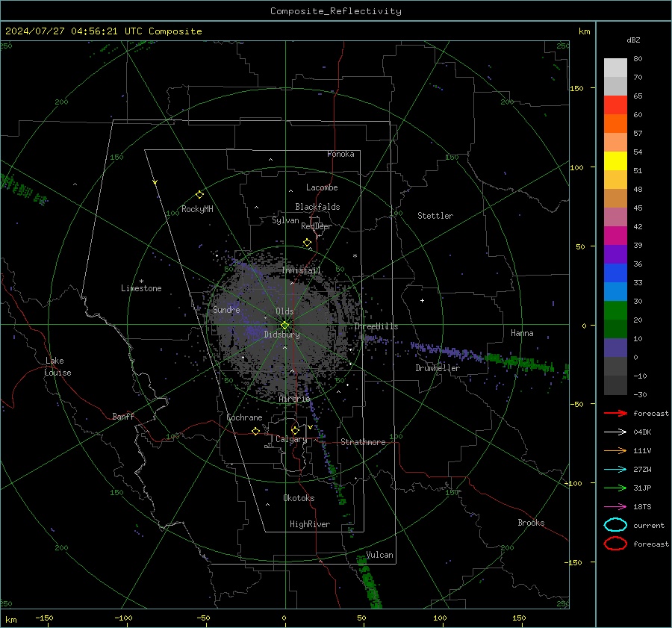Select the cyan current ellipse icon
Screen dimensions: 672x628
[x=615, y=525]
